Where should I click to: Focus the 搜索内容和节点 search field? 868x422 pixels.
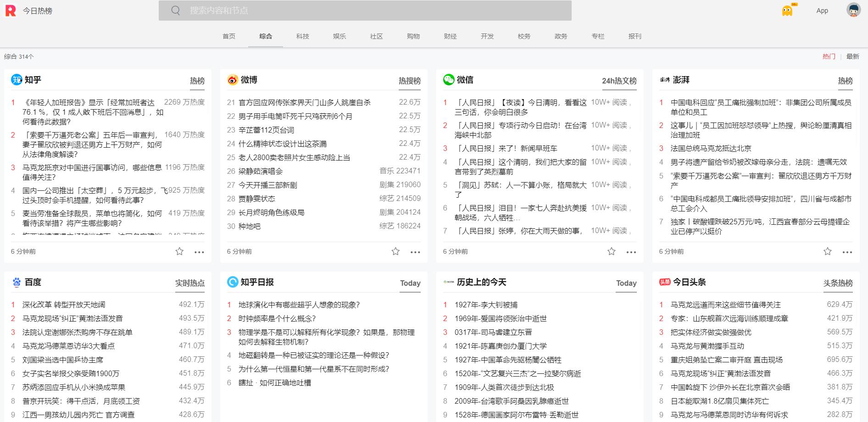pos(365,10)
